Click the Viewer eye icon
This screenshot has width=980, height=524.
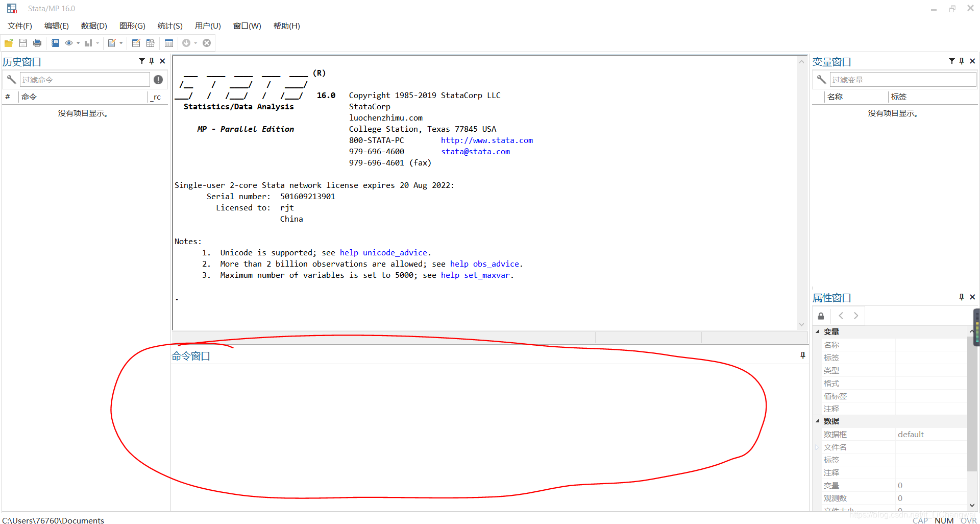click(69, 43)
